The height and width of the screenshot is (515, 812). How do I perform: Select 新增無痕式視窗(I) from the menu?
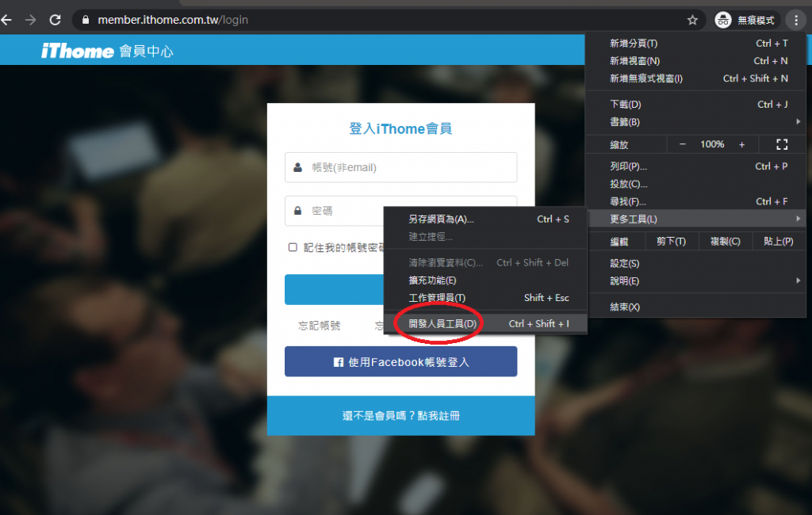point(695,78)
